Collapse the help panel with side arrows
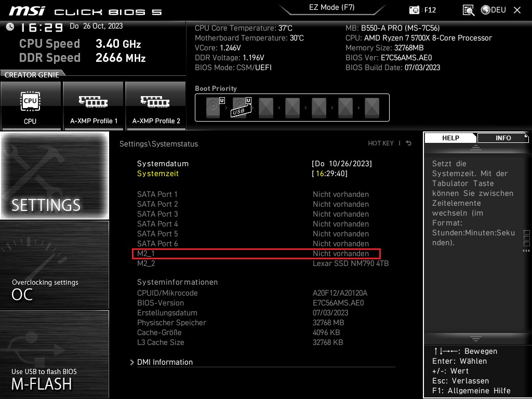 pyautogui.click(x=526, y=251)
